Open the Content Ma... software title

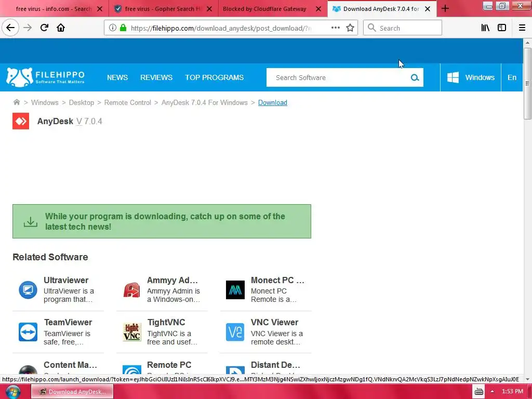pos(70,365)
